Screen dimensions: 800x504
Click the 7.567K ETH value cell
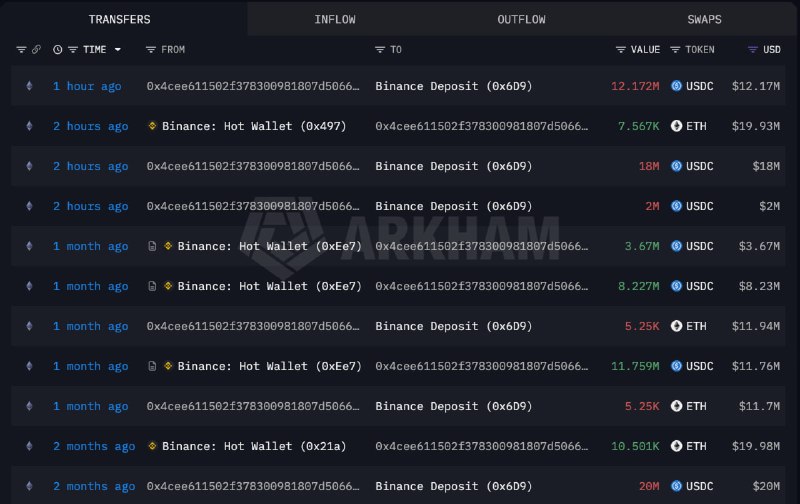click(x=638, y=126)
